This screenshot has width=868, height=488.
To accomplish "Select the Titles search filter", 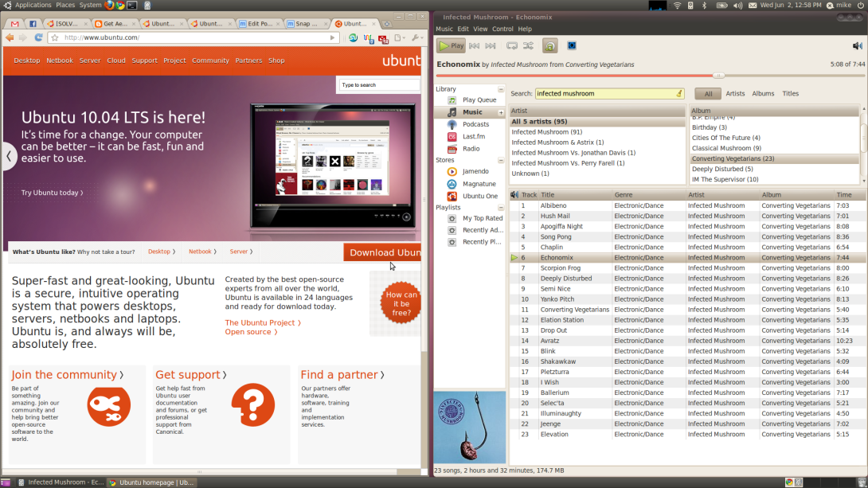I will point(791,93).
